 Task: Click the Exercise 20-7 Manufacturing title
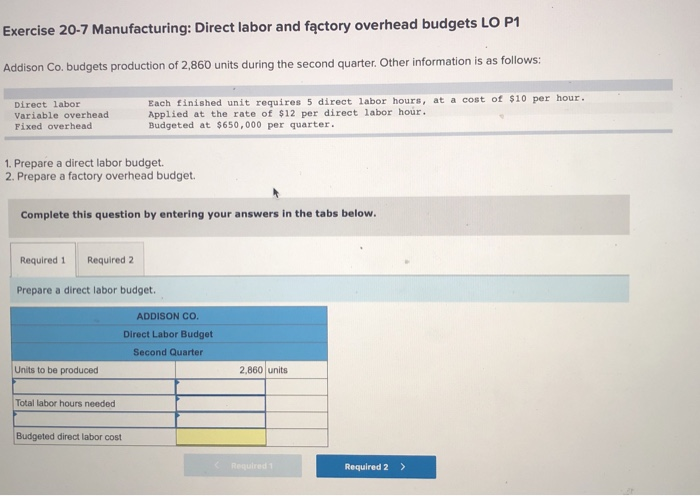[261, 27]
